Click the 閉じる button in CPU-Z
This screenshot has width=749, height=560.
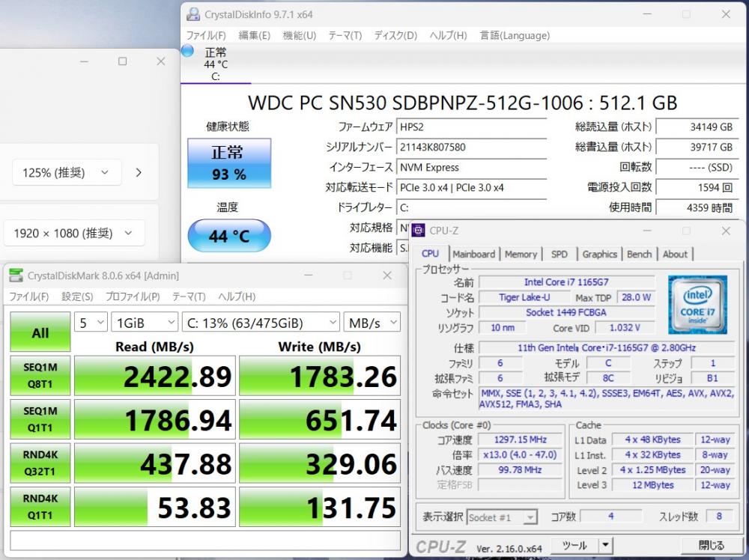coord(711,545)
